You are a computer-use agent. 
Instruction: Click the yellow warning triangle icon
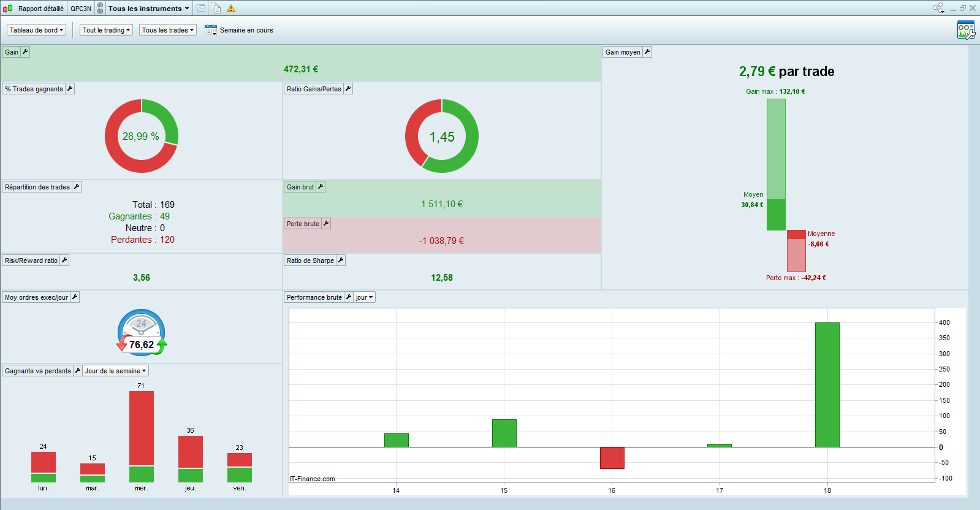(231, 9)
